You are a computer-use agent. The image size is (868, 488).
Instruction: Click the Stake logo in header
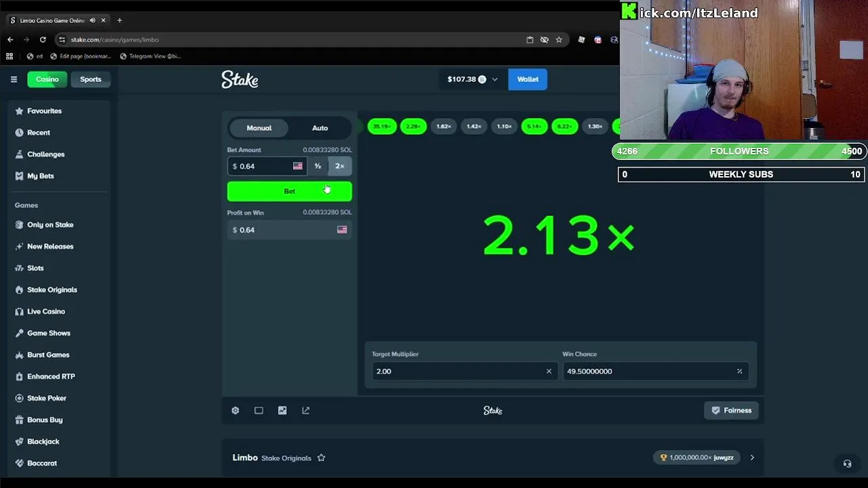pos(239,79)
